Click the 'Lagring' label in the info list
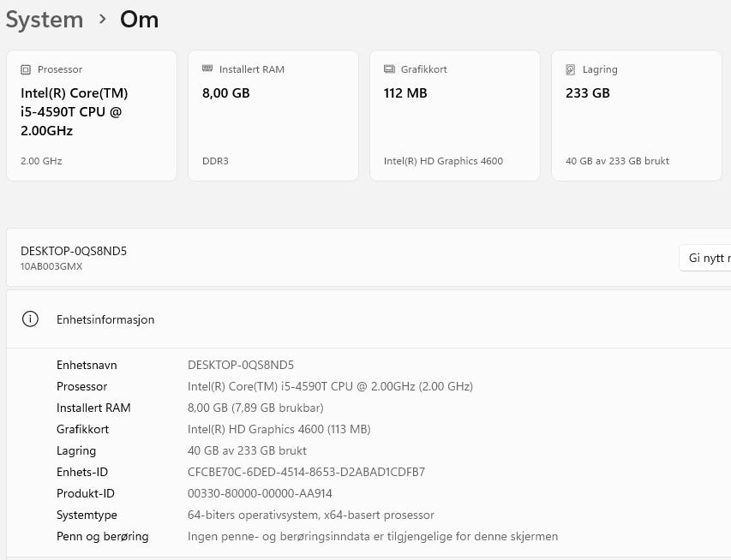Image resolution: width=731 pixels, height=560 pixels. (x=76, y=451)
